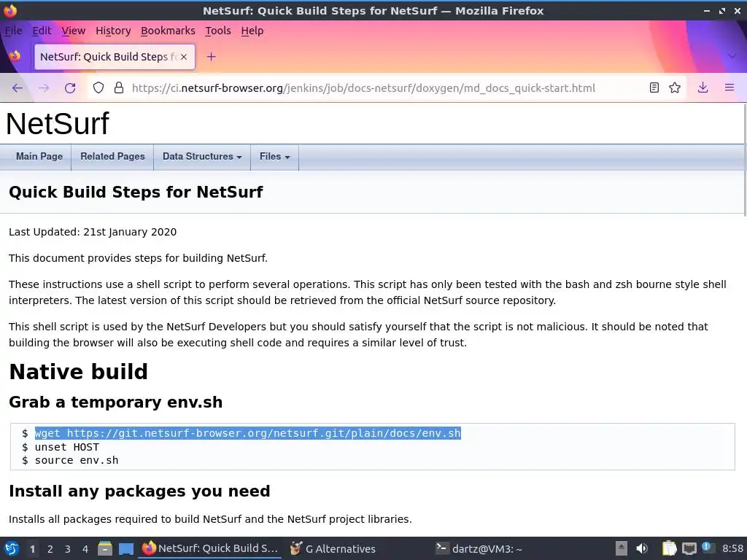This screenshot has width=747, height=560.
Task: Click the 'Last Updated: 21st January 2020' text
Action: click(93, 232)
